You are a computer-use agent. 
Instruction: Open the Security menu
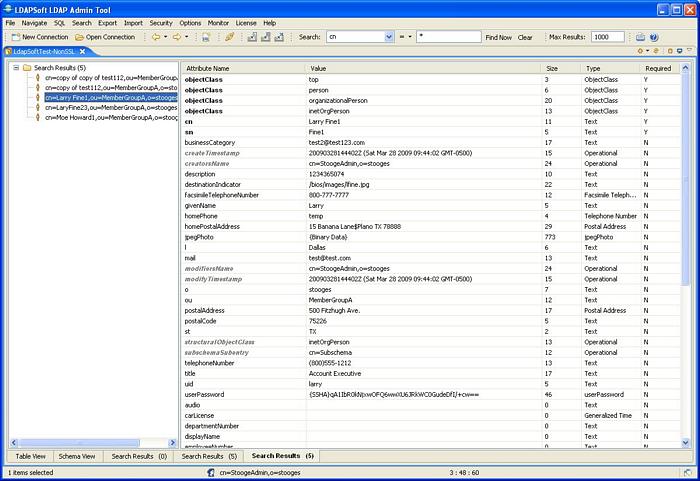(x=161, y=22)
